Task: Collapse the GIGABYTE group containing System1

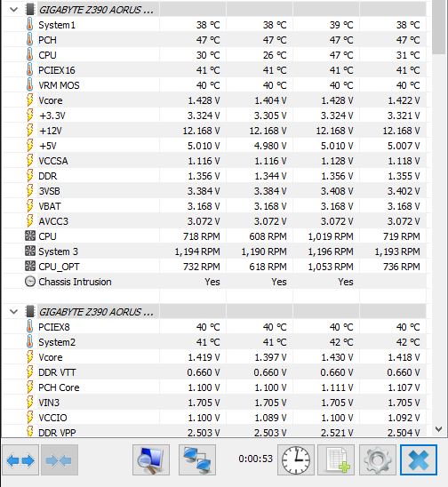Action: 13,9
